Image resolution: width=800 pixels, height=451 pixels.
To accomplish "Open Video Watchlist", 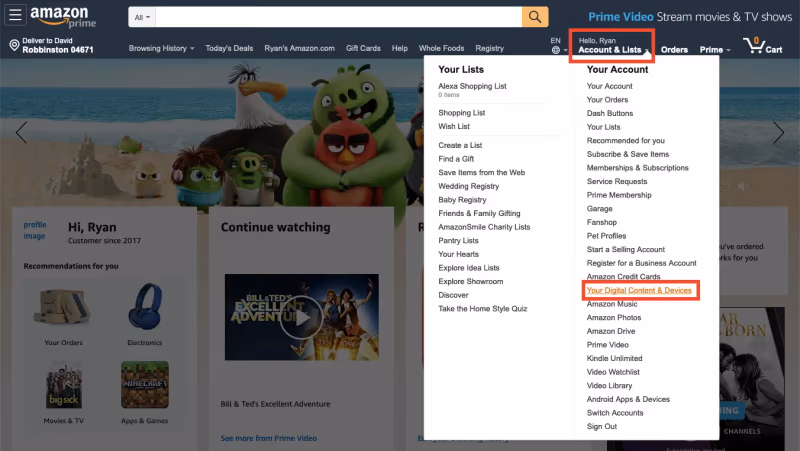I will [x=613, y=372].
